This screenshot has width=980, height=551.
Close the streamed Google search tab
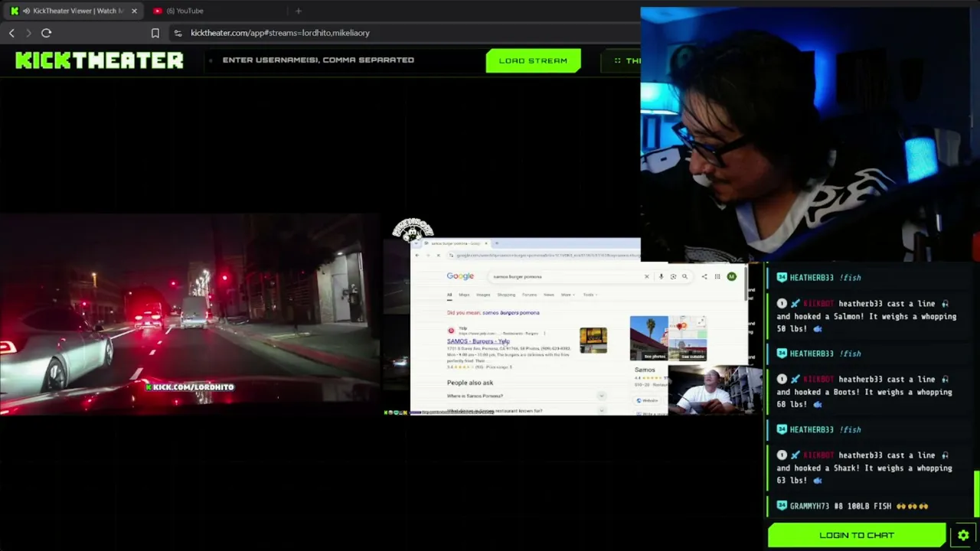[x=486, y=243]
